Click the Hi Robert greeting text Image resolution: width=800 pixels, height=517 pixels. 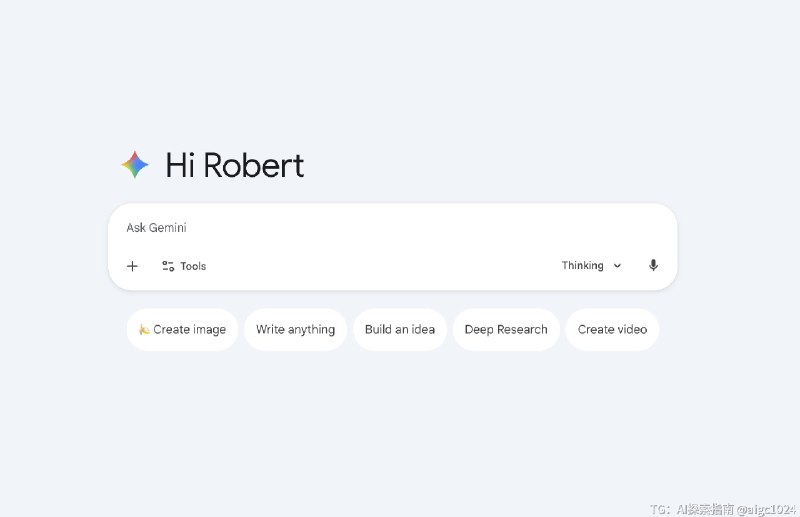tap(234, 165)
